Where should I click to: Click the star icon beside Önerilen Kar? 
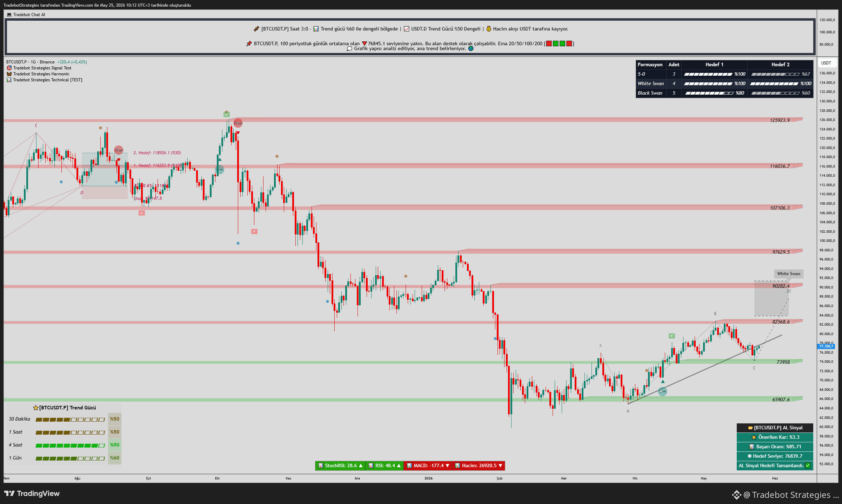coord(754,437)
